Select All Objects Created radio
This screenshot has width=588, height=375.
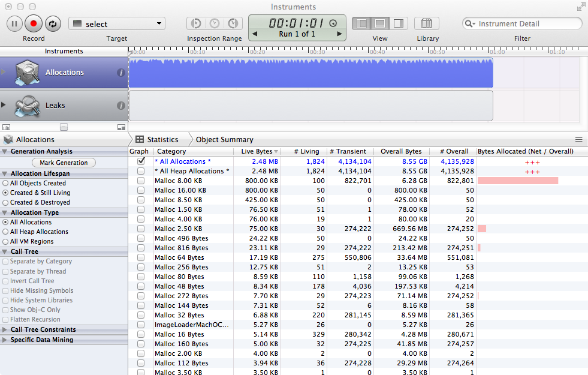click(5, 183)
